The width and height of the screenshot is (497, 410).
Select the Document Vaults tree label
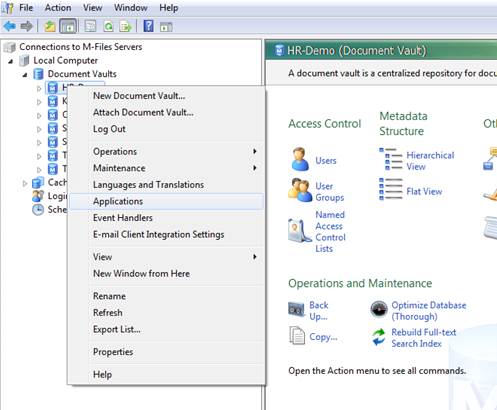coord(82,74)
